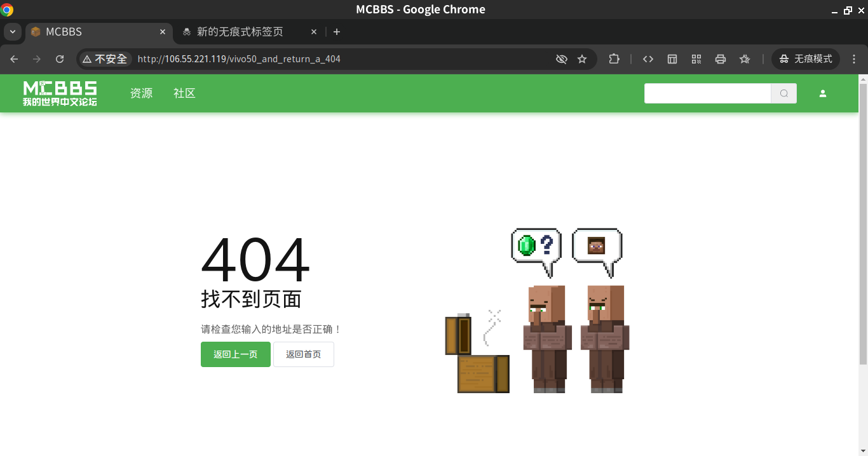The width and height of the screenshot is (868, 456).
Task: Click the 无痕模式 incognito indicator
Action: point(806,59)
